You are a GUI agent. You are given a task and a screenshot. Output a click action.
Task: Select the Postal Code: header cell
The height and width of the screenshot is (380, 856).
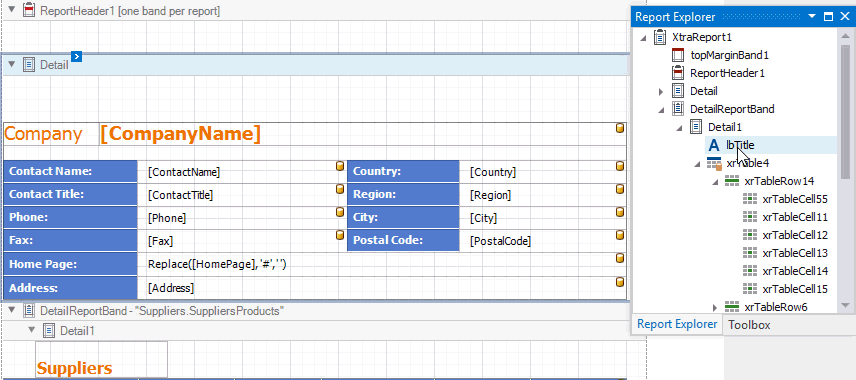click(x=403, y=240)
